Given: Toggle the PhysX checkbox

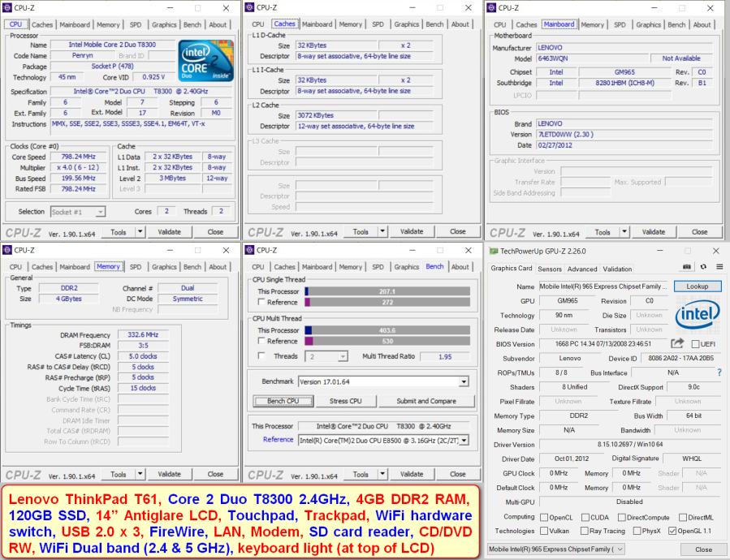Looking at the screenshot, I should tap(637, 531).
